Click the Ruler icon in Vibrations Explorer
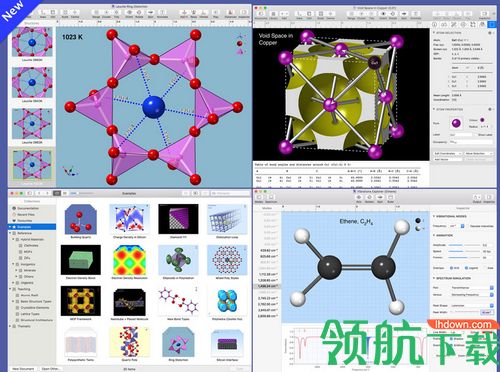The height and width of the screenshot is (372, 500). pos(390,197)
